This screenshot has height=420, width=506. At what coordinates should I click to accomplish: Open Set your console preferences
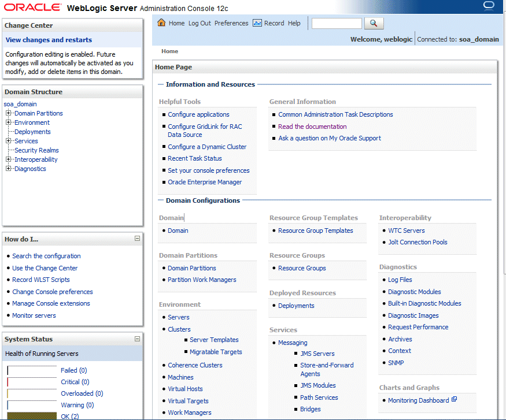(x=208, y=170)
